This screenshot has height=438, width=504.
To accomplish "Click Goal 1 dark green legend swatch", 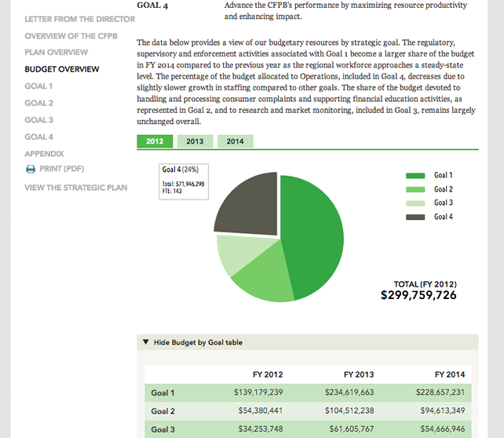I will click(x=415, y=176).
